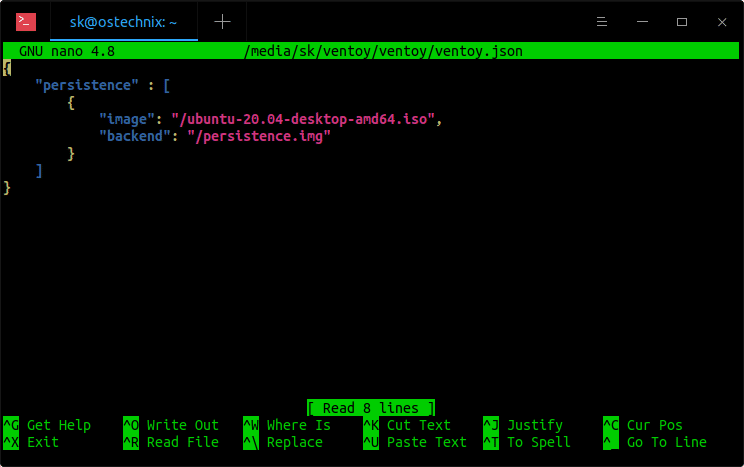
Task: Click the /media/sk/ventoy/ventoy/ventoy.json file path
Action: (x=383, y=51)
